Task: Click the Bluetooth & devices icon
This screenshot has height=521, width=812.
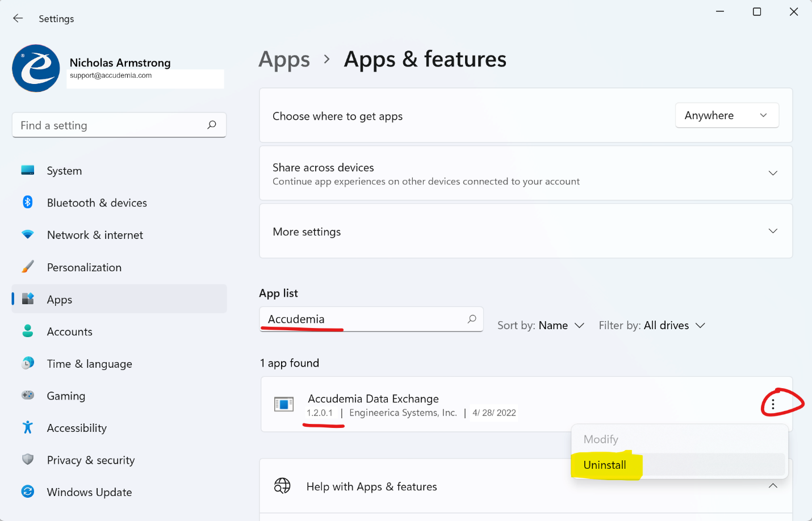Action: tap(27, 202)
